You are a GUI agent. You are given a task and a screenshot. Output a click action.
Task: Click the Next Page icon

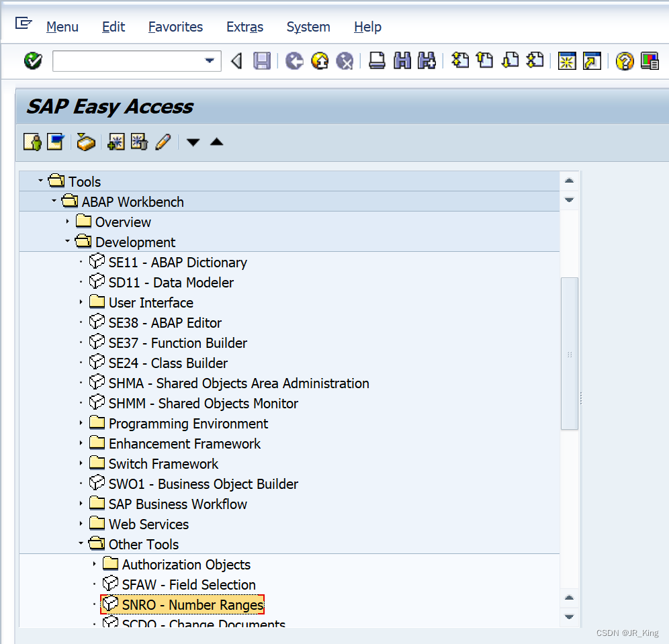coord(510,60)
